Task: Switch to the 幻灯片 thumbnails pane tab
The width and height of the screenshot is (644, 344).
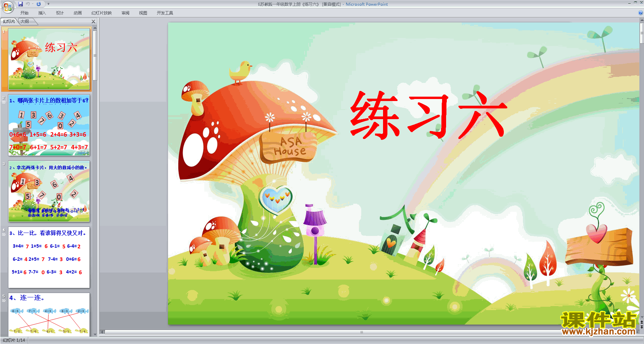Action: click(9, 21)
